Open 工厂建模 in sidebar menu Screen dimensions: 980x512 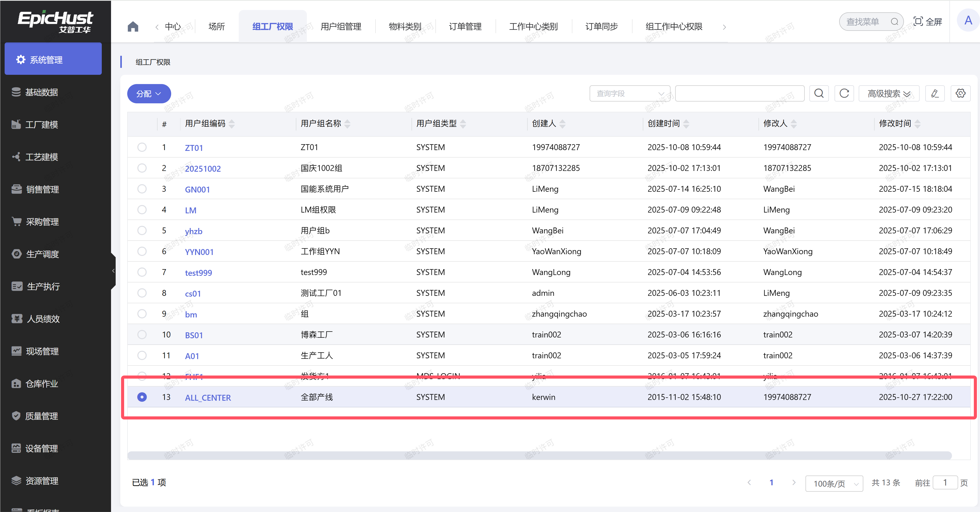tap(41, 125)
